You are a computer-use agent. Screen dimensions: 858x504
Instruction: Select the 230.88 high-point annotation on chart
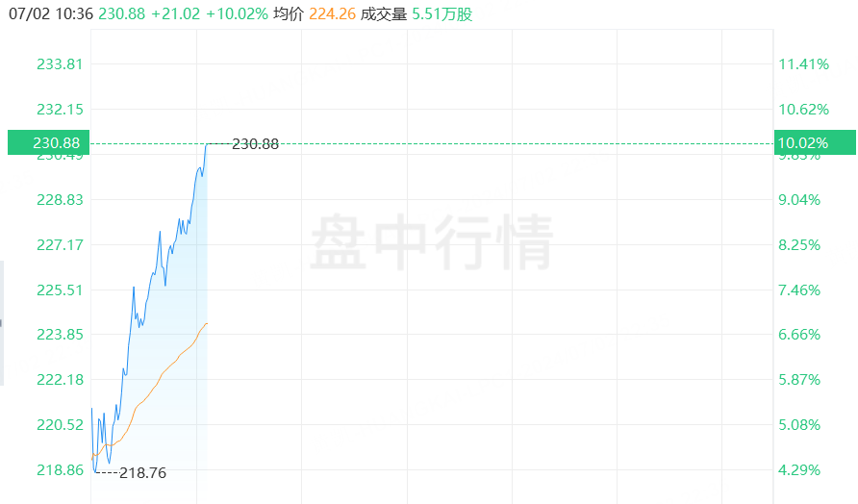click(x=256, y=144)
